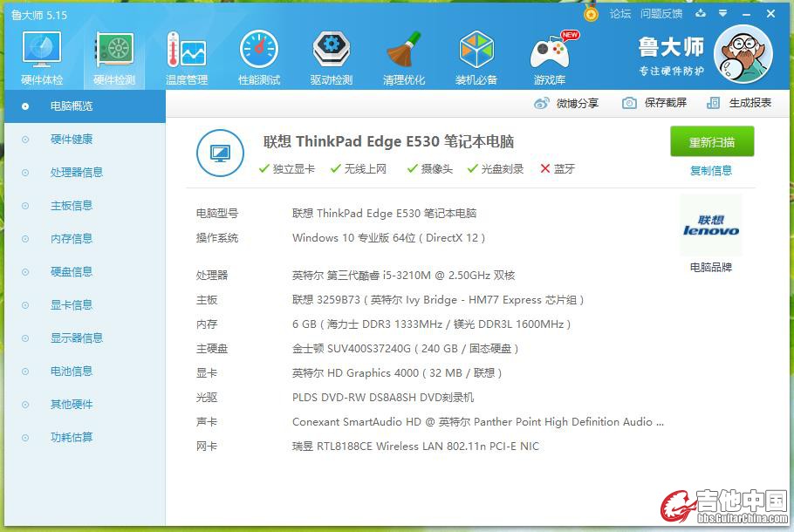Click the 光盘刻录 feature indicator
Screen dimensions: 794x532
coord(496,169)
